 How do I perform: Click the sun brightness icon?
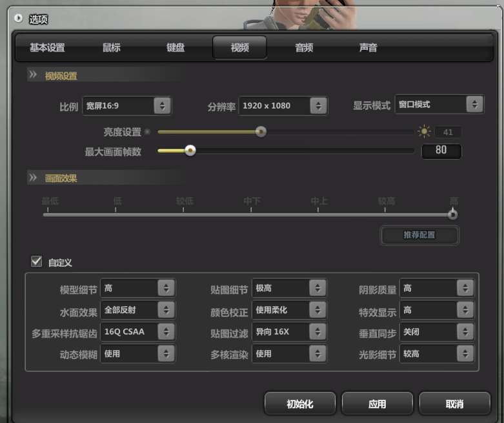coord(424,132)
